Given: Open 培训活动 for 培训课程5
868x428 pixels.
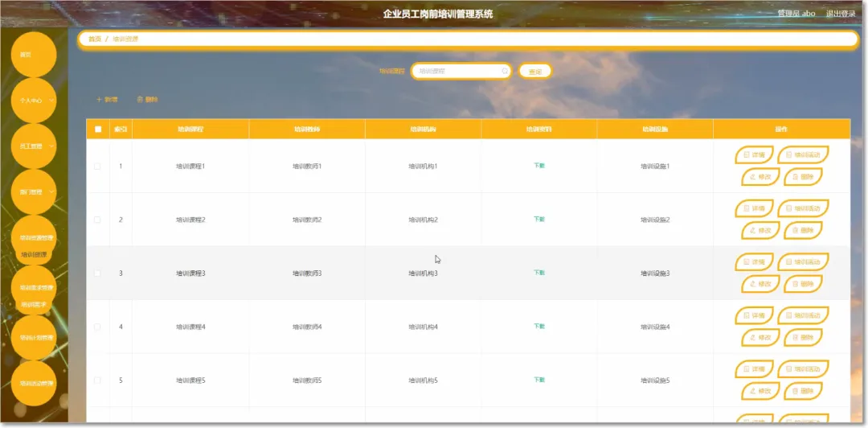Looking at the screenshot, I should click(803, 368).
